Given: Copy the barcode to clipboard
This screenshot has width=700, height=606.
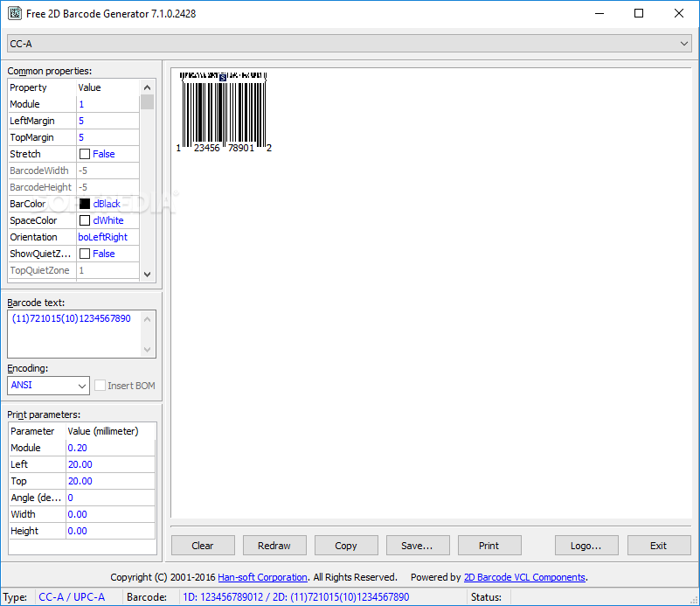Looking at the screenshot, I should [346, 545].
